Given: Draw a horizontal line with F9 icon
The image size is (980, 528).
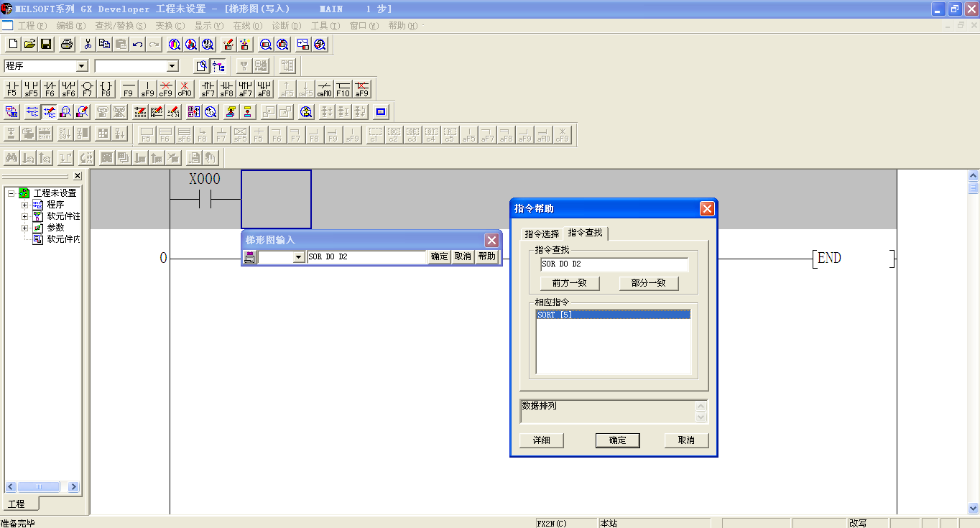Looking at the screenshot, I should tap(129, 89).
